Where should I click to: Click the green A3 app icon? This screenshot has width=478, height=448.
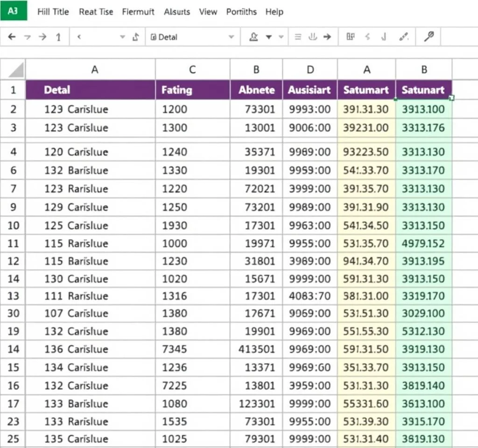pyautogui.click(x=14, y=11)
